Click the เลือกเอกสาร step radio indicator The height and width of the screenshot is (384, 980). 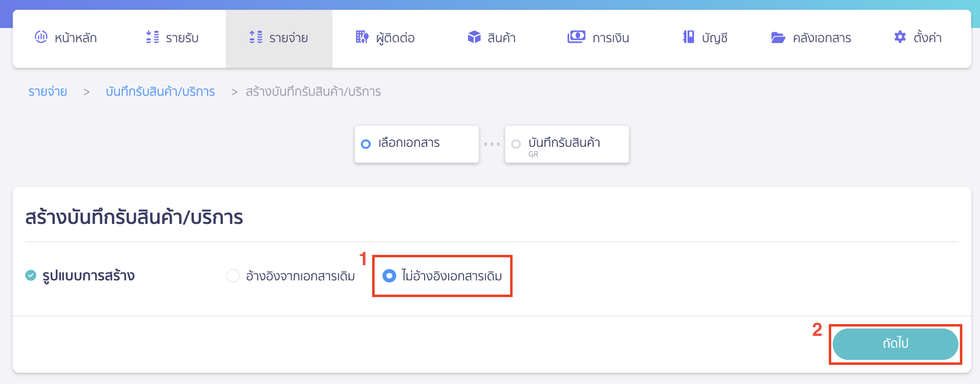pos(365,143)
